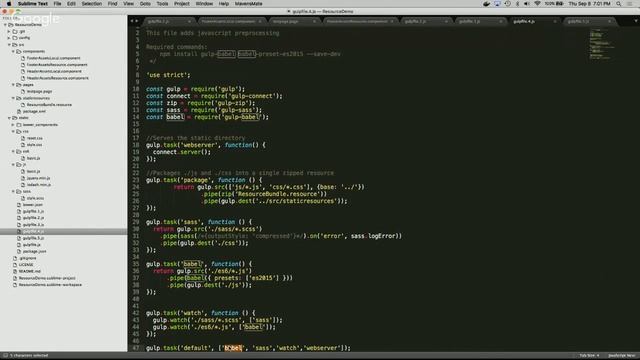Click the volume icon in menu bar
Image resolution: width=640 pixels, height=360 pixels.
[x=527, y=4]
